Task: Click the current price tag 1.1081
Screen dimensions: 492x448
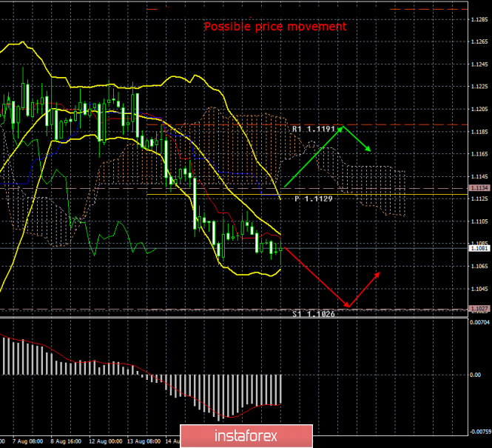Action: click(479, 248)
